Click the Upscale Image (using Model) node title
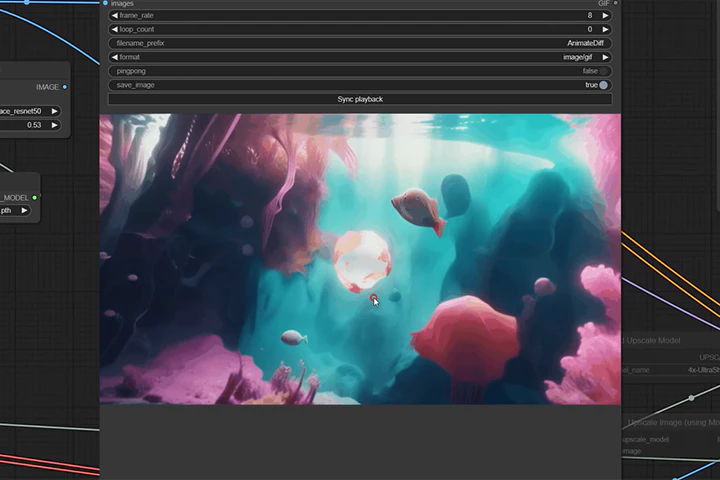 point(673,423)
